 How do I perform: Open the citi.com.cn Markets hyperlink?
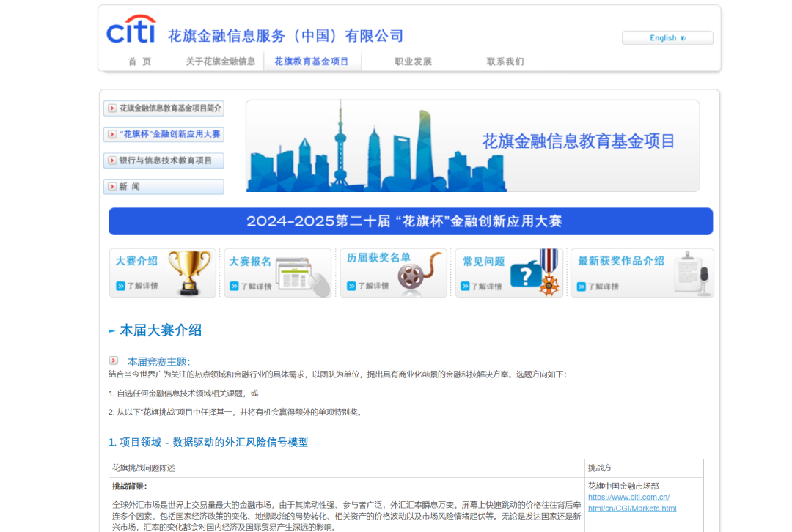coord(632,503)
